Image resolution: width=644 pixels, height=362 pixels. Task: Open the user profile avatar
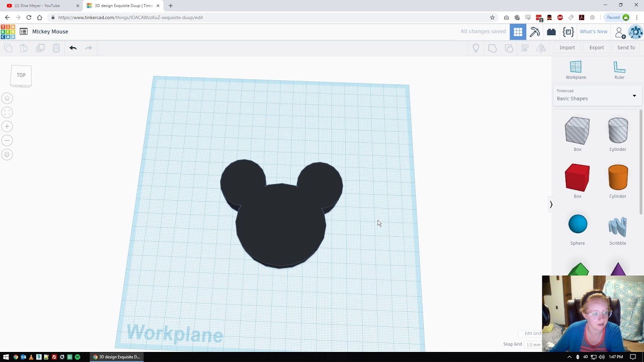click(x=636, y=32)
